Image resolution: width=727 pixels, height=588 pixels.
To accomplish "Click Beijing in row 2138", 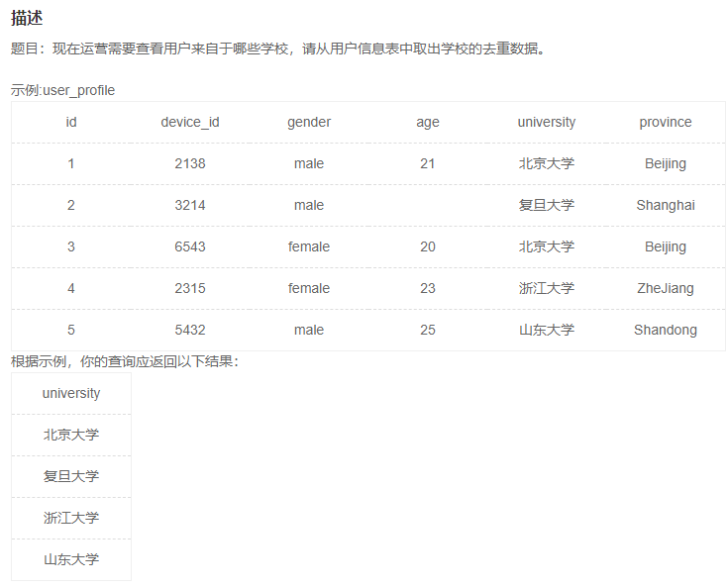I will [x=666, y=164].
